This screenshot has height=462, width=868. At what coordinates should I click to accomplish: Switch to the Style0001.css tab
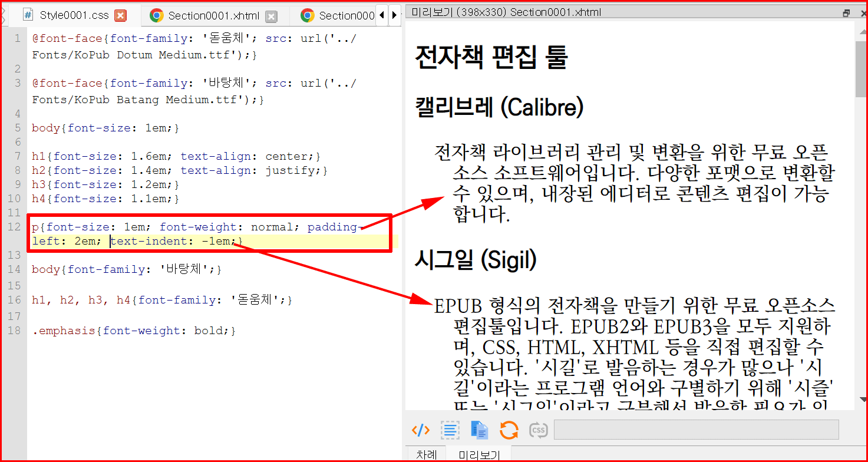pyautogui.click(x=74, y=15)
